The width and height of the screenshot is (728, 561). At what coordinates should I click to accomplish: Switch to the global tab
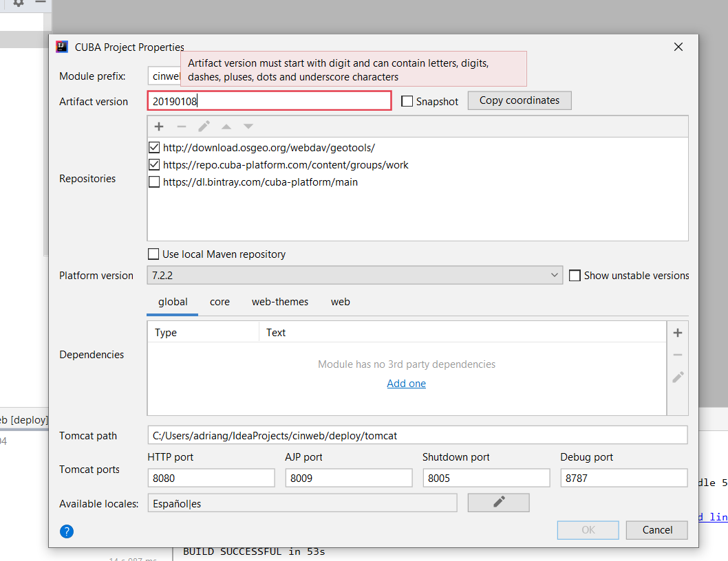(x=173, y=302)
